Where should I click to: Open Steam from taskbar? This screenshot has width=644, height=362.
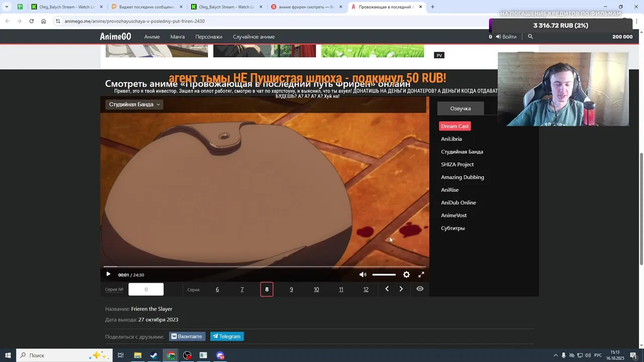pyautogui.click(x=154, y=355)
